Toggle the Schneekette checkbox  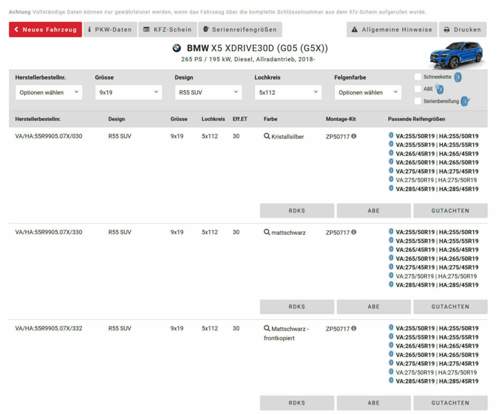pyautogui.click(x=418, y=77)
